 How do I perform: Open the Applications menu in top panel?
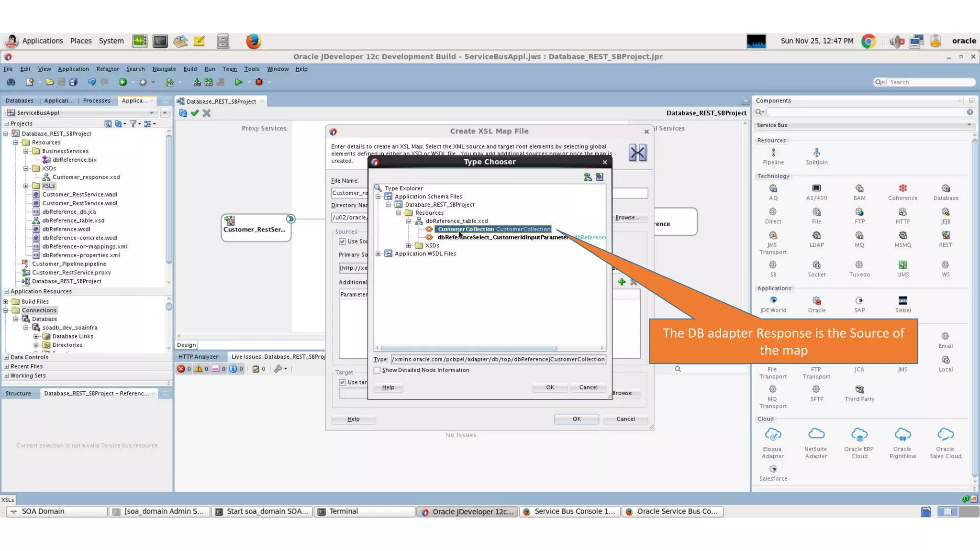point(43,41)
